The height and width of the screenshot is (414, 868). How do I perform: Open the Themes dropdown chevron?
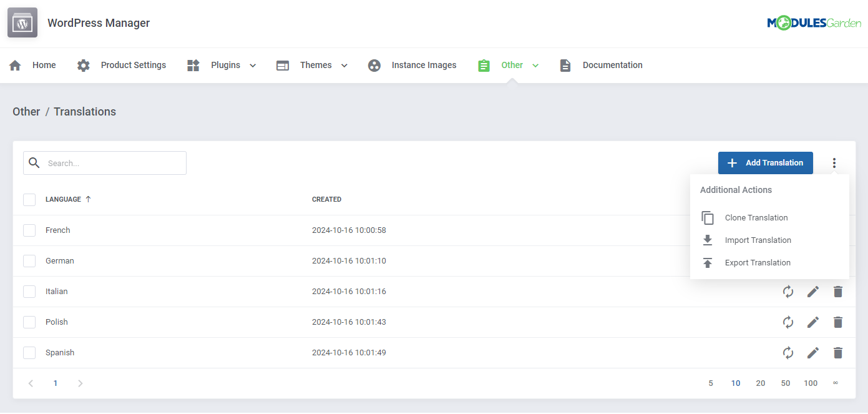[343, 65]
